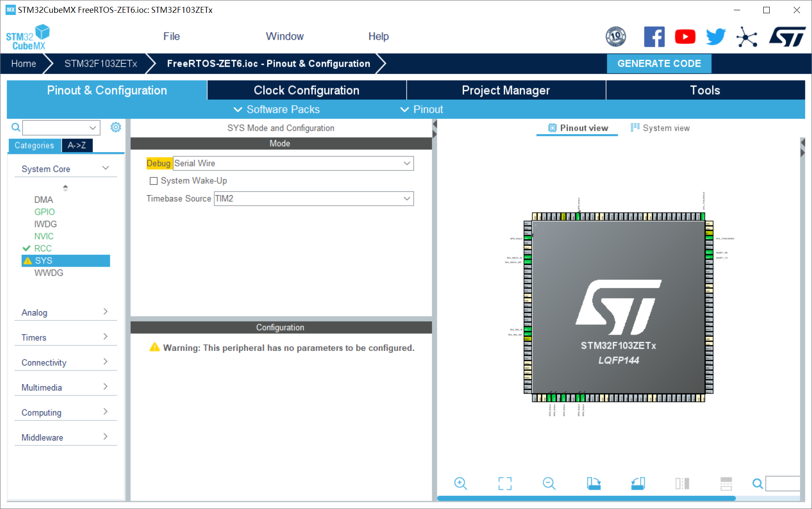Viewport: 812px width, 509px height.
Task: Select DMA in System Core list
Action: pyautogui.click(x=44, y=200)
